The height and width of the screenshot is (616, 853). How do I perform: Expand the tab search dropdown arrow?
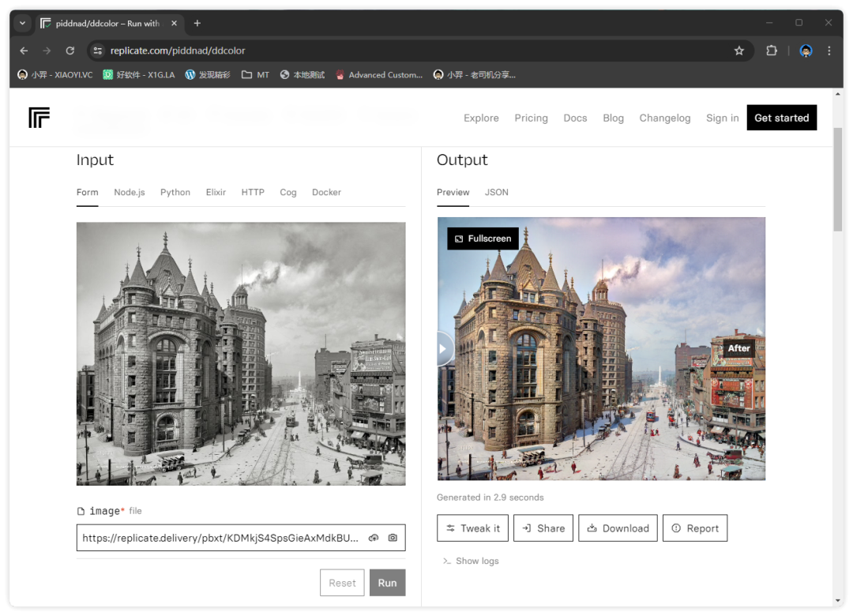pyautogui.click(x=22, y=23)
